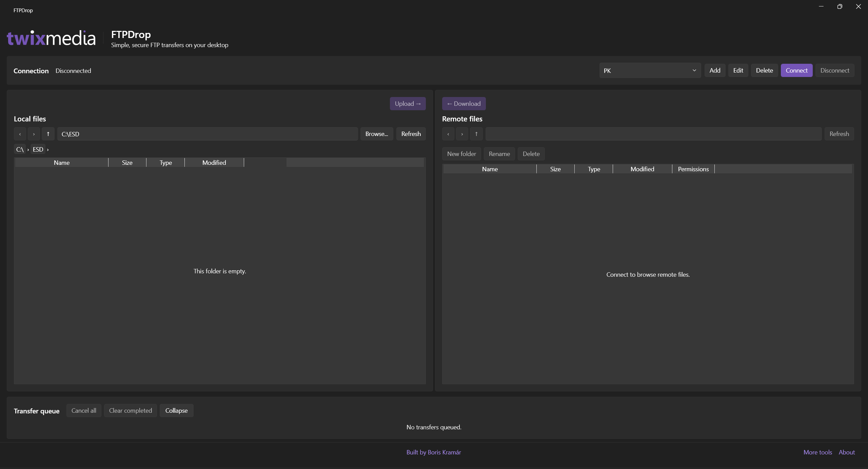Download selected remote files
This screenshot has width=868, height=469.
coord(464,104)
